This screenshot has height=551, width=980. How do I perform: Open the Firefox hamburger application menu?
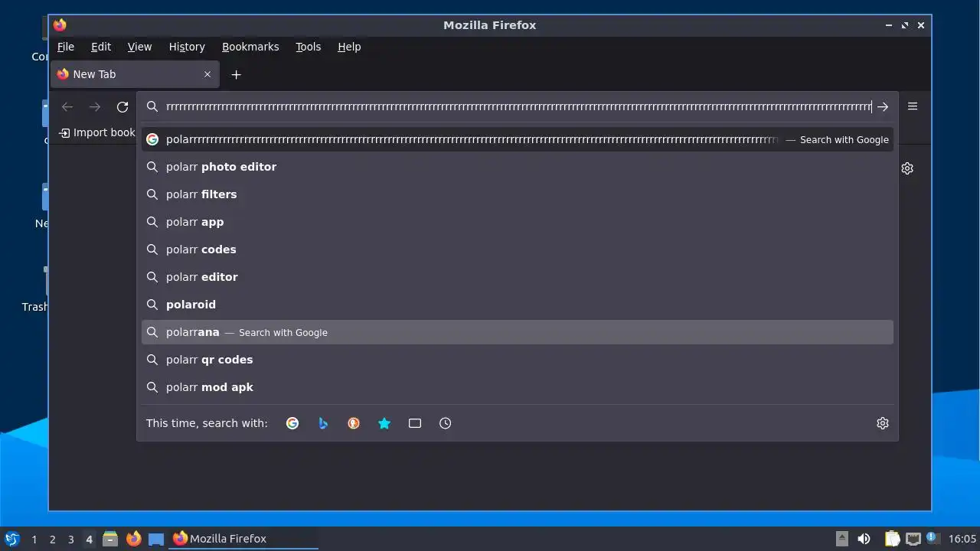click(913, 106)
